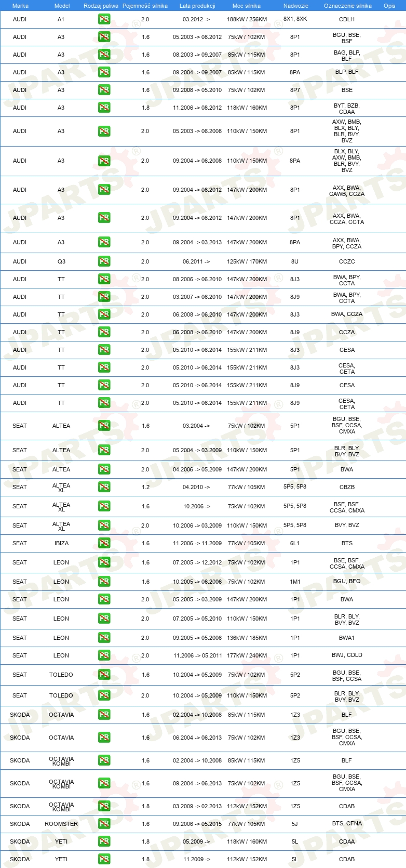Image resolution: width=406 pixels, height=868 pixels.
Task: Click the fuel icon in the ALTEA XL 2.0 row
Action: 104,525
